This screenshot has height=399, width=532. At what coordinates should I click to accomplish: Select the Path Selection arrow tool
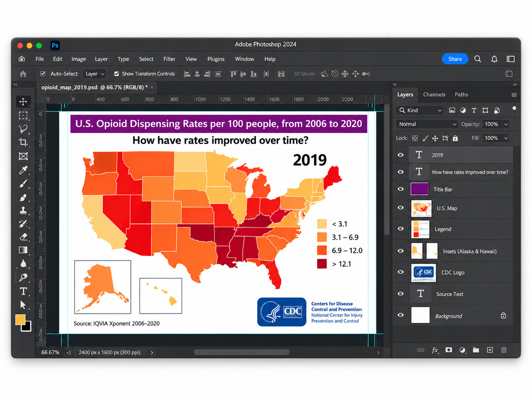(23, 305)
